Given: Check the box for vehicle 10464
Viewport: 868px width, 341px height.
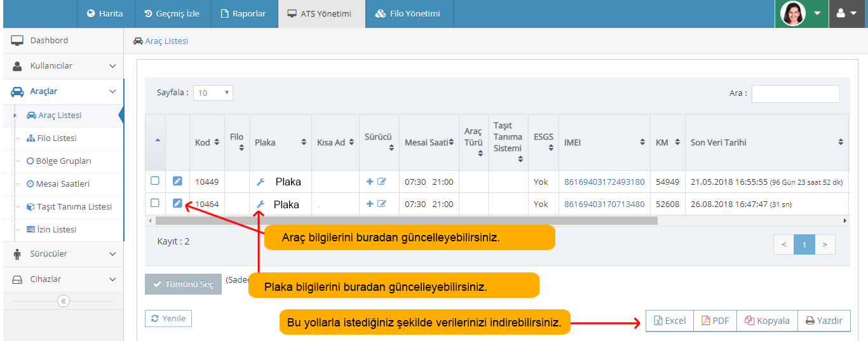Looking at the screenshot, I should pyautogui.click(x=155, y=203).
